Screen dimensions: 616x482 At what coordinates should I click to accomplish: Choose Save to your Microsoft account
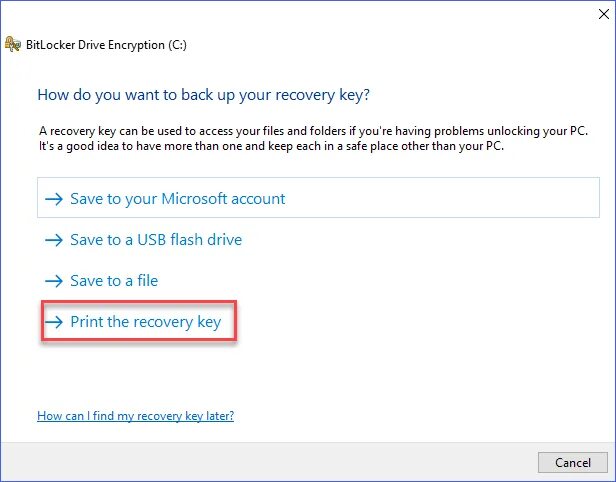(177, 199)
